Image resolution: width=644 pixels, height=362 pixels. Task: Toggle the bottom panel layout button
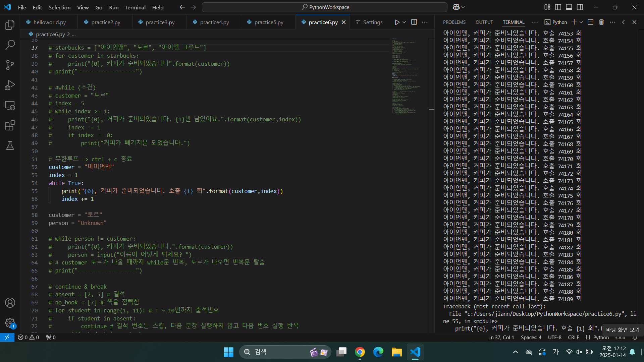coord(569,7)
